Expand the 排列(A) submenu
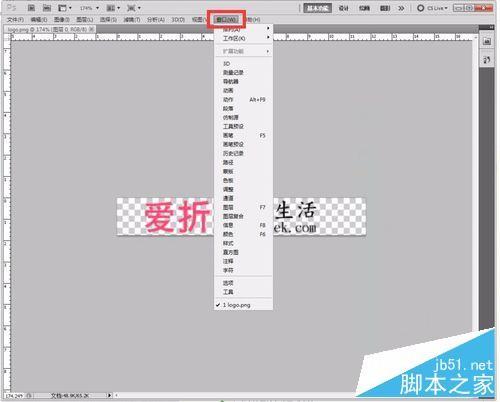This screenshot has width=500, height=402. [243, 29]
